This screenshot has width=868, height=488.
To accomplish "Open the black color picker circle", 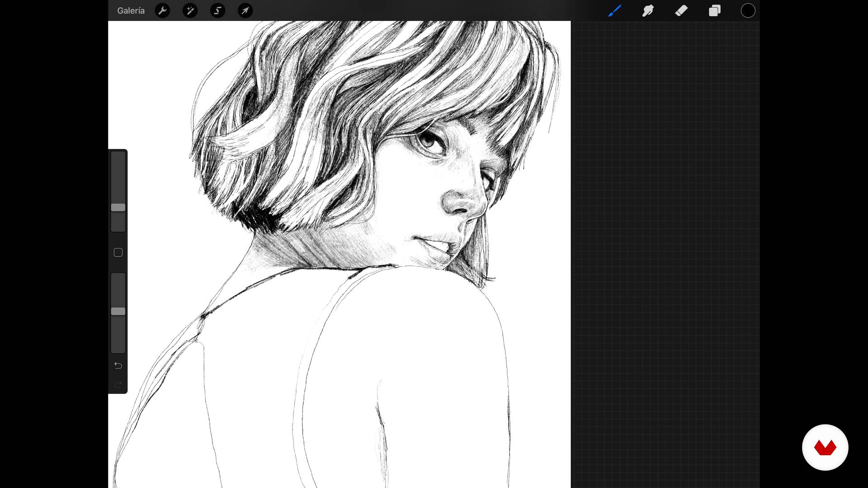I will point(748,10).
